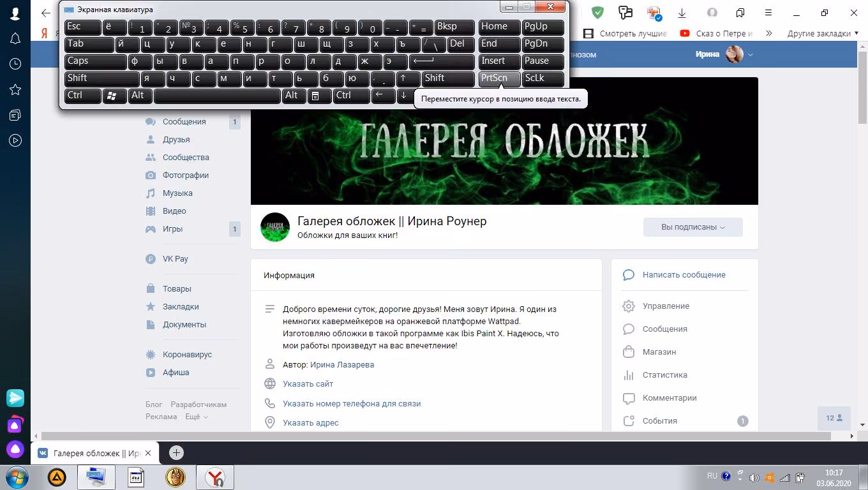Open new browser tab with plus
This screenshot has height=490, width=868.
click(x=176, y=453)
